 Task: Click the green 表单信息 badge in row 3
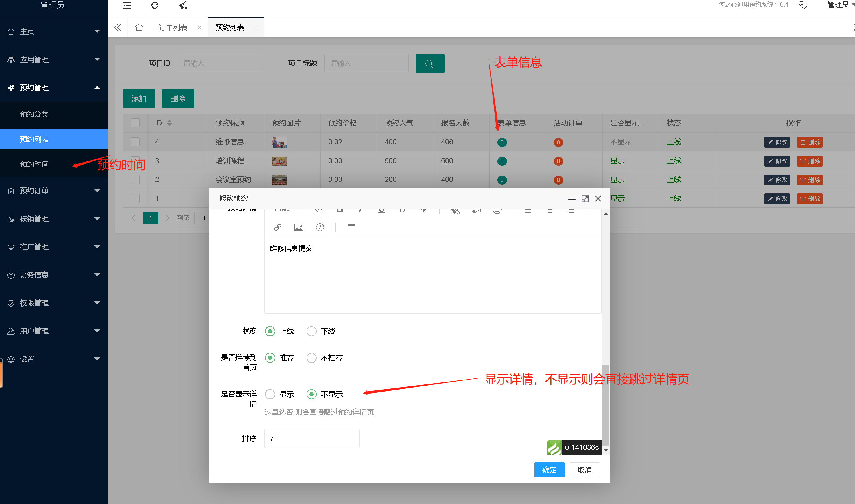click(x=502, y=161)
